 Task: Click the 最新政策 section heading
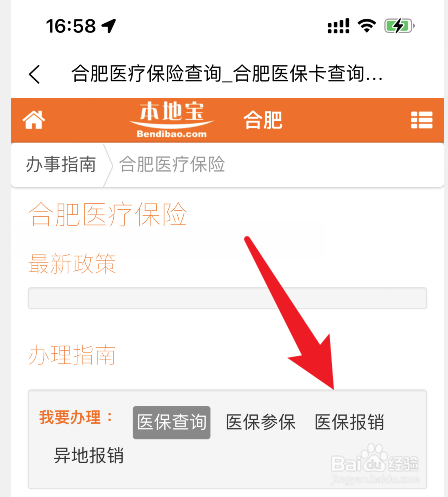click(x=72, y=264)
